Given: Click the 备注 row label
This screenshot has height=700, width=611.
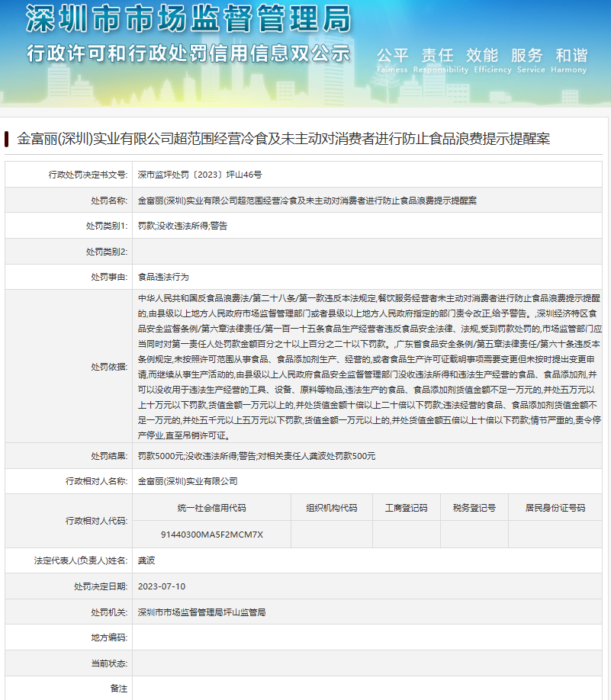Looking at the screenshot, I should tap(119, 689).
